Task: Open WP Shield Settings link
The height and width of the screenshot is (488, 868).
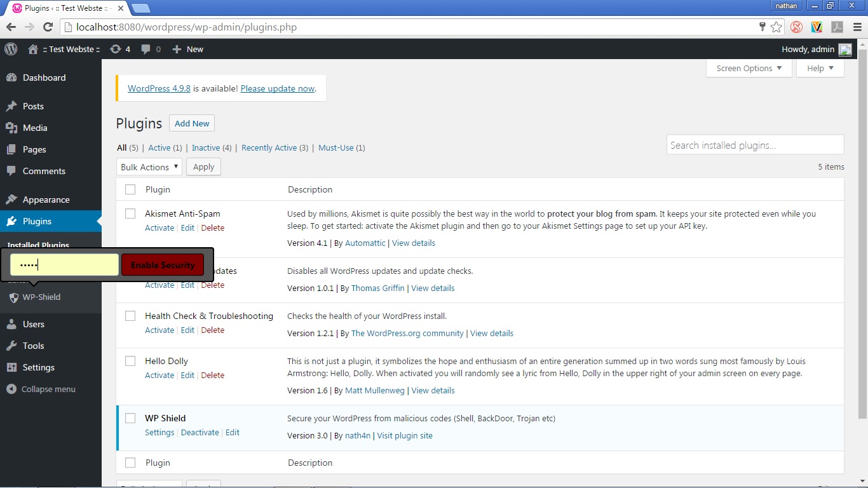Action: [x=159, y=433]
